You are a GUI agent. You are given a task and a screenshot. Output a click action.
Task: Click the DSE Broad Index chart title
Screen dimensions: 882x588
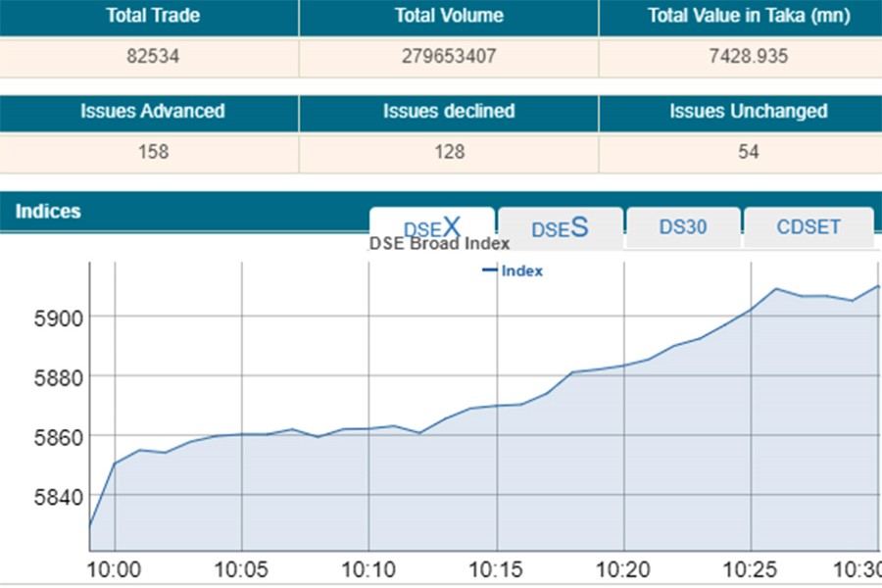click(x=438, y=244)
